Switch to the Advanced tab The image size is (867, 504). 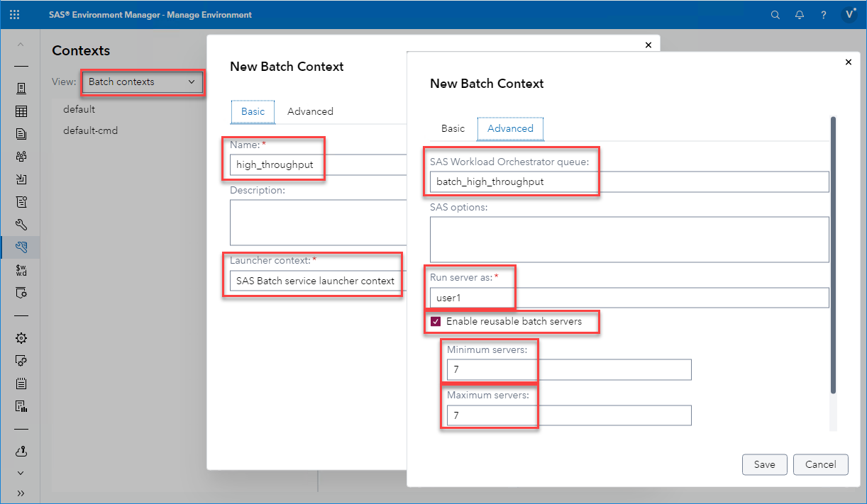510,128
